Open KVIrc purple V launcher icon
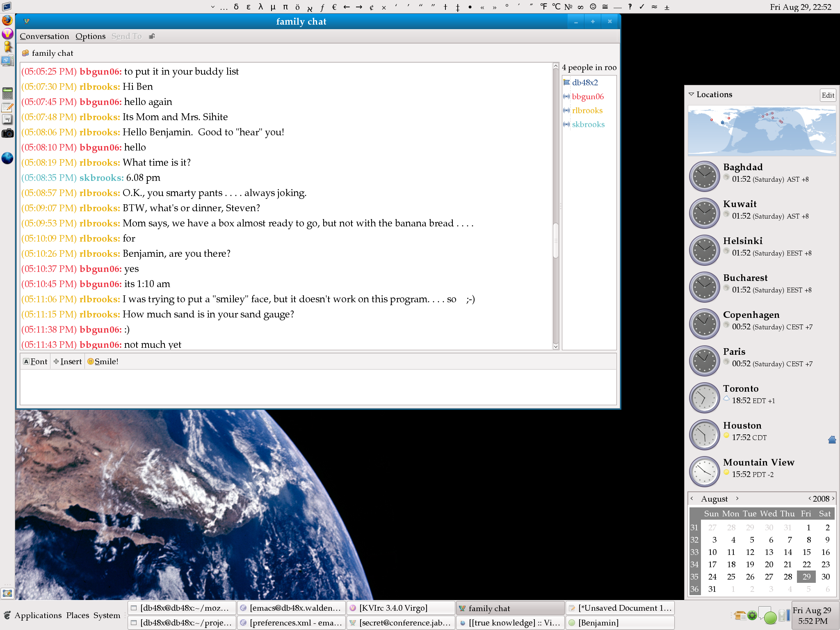The width and height of the screenshot is (840, 630). [x=7, y=34]
